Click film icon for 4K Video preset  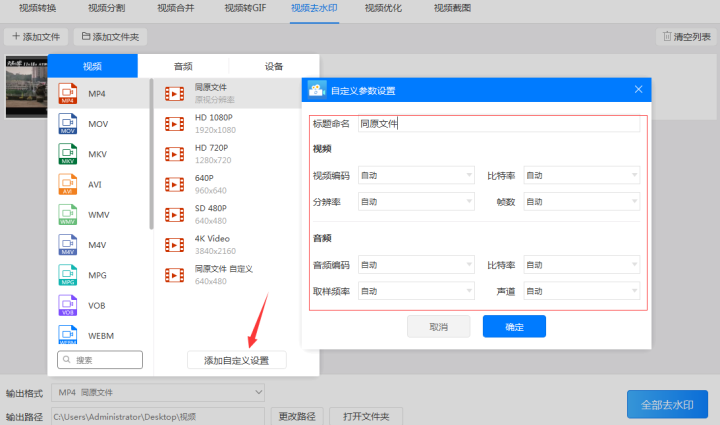[x=174, y=245]
